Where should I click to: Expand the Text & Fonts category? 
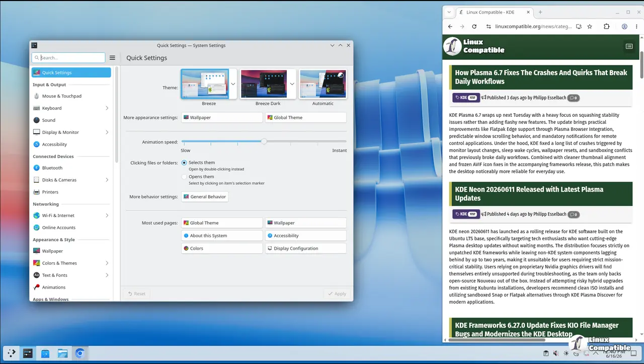tap(107, 275)
